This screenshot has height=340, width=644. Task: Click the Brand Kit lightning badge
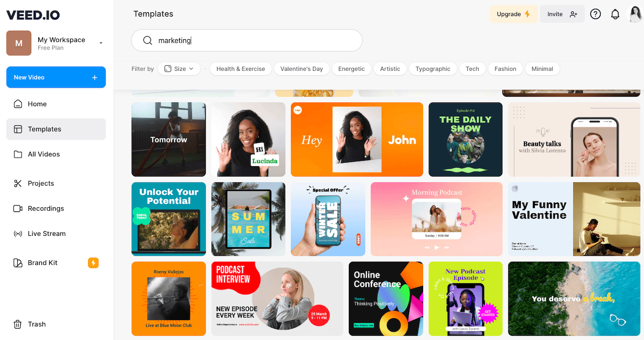(93, 263)
